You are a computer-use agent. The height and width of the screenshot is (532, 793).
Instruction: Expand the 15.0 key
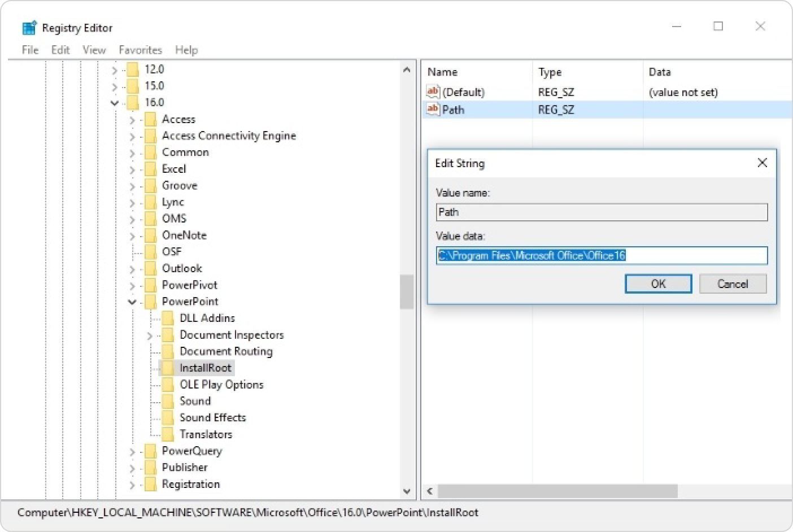coord(115,86)
